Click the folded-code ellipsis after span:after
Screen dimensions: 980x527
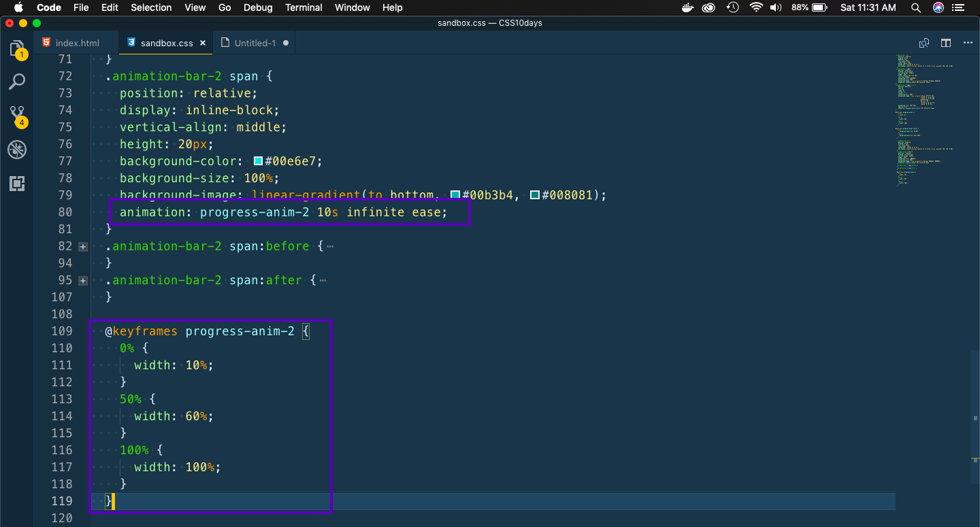[x=323, y=280]
